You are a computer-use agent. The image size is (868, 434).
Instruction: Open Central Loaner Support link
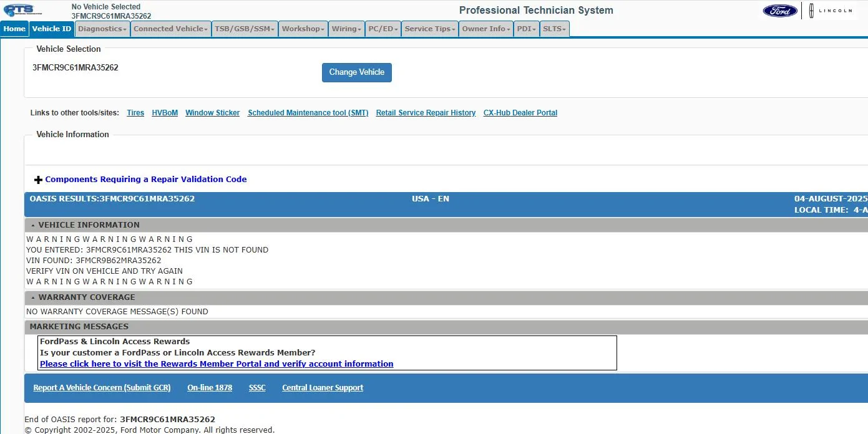point(322,388)
